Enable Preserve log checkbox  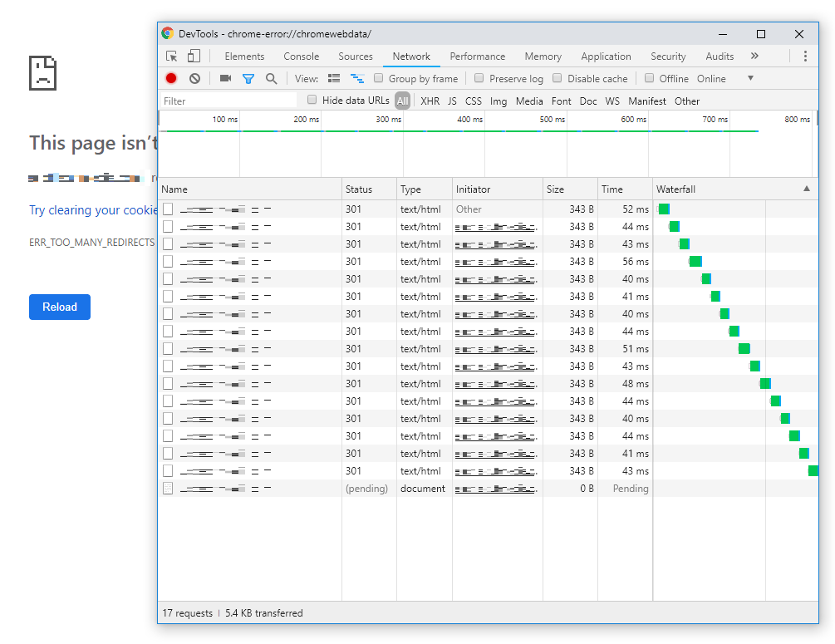pyautogui.click(x=479, y=78)
